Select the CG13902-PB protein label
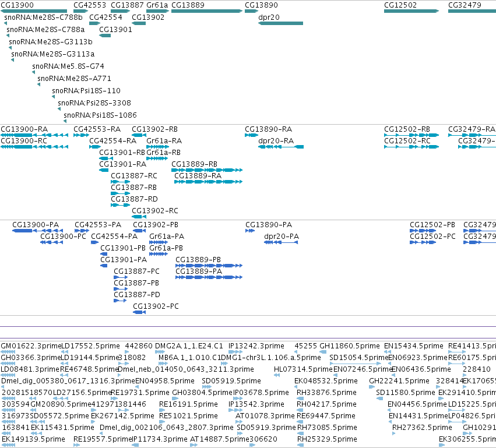 tap(156, 225)
